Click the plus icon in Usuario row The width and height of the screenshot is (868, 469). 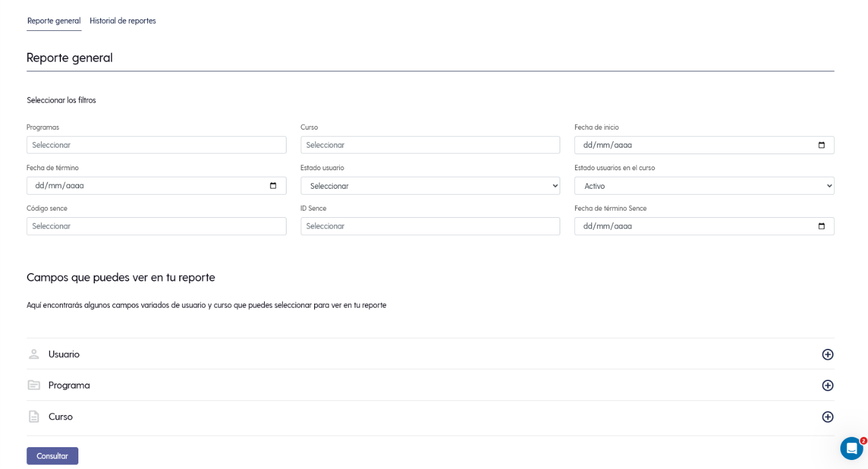828,355
